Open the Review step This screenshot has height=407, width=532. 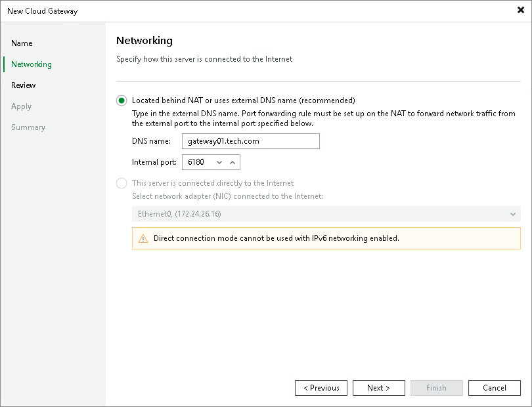pyautogui.click(x=23, y=85)
